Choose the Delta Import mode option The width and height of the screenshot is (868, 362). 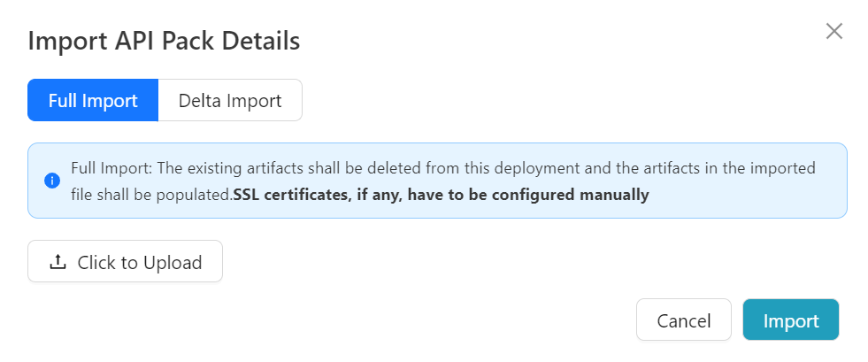(x=230, y=100)
